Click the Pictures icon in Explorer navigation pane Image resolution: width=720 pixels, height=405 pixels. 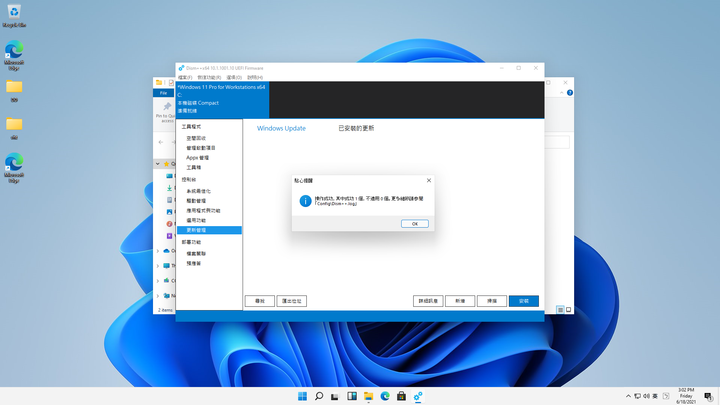coord(169,212)
